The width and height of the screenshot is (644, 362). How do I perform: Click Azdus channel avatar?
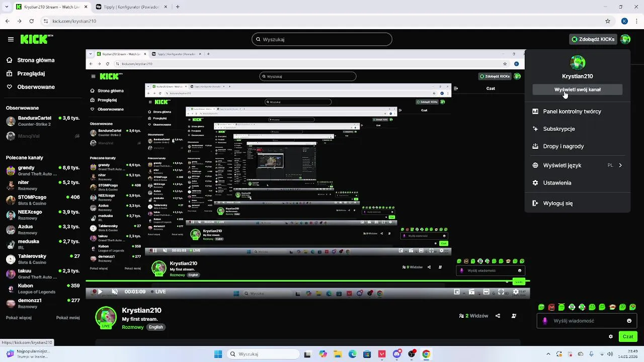coord(11,230)
